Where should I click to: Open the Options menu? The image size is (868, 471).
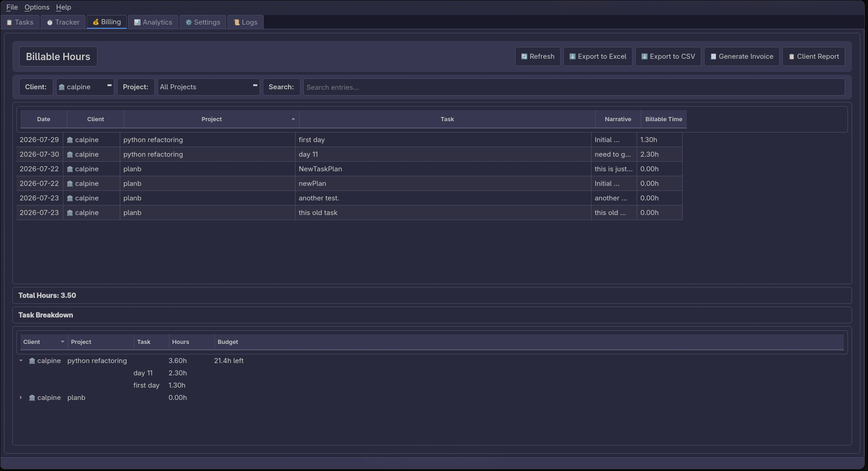37,7
